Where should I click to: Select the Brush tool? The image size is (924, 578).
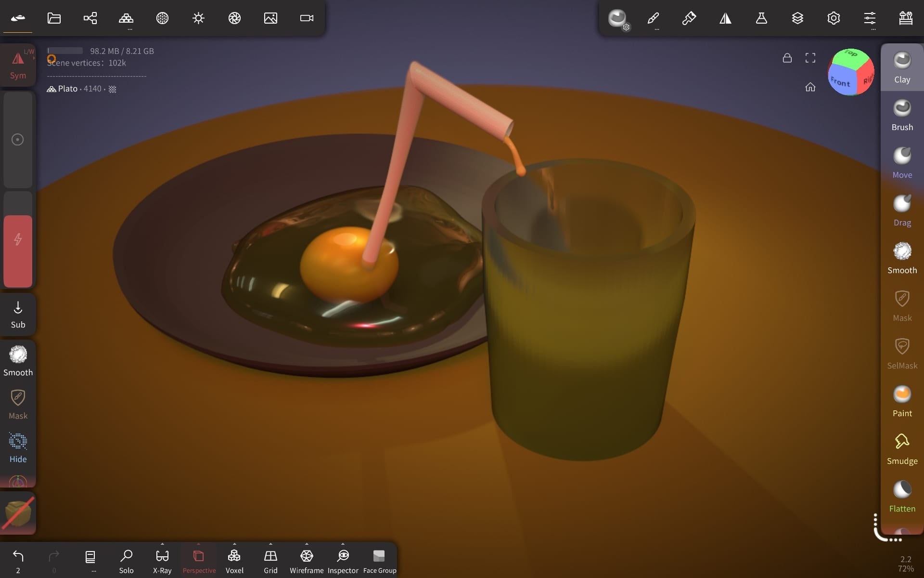[x=902, y=115]
